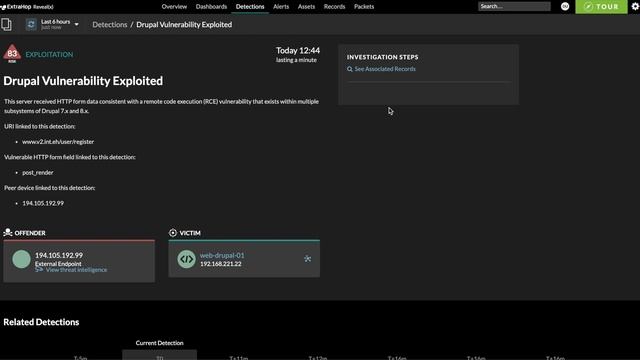Navigate to the Packets tab
The image size is (640, 360).
pyautogui.click(x=364, y=7)
